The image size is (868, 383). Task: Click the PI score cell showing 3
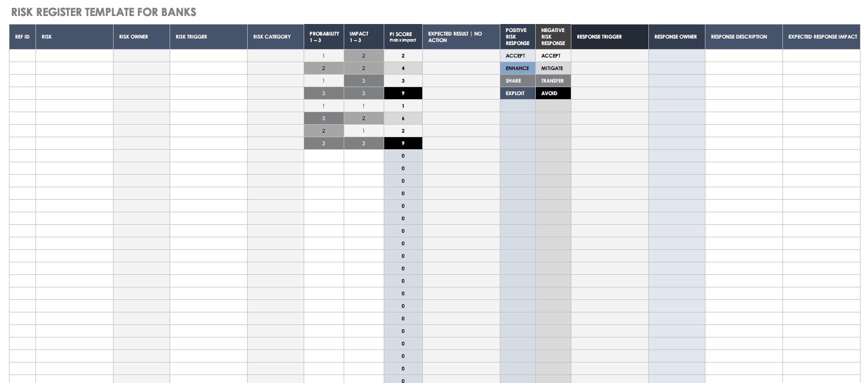tap(403, 81)
